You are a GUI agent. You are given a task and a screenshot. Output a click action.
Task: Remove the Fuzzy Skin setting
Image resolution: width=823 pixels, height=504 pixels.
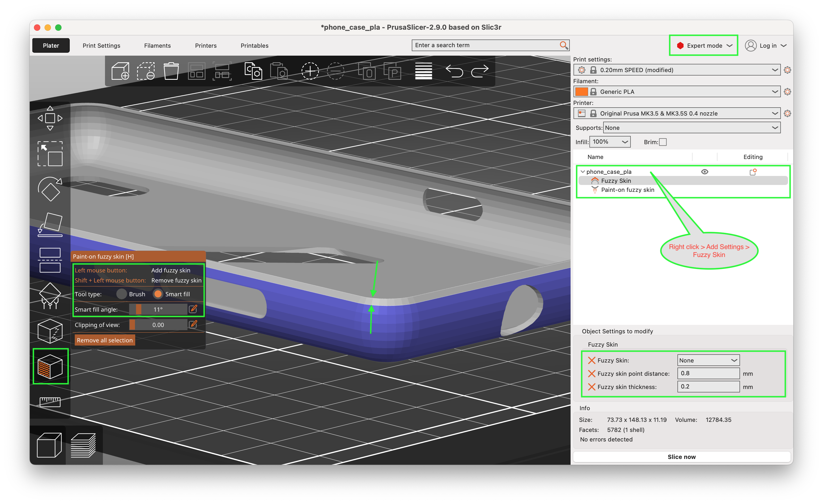pos(592,360)
